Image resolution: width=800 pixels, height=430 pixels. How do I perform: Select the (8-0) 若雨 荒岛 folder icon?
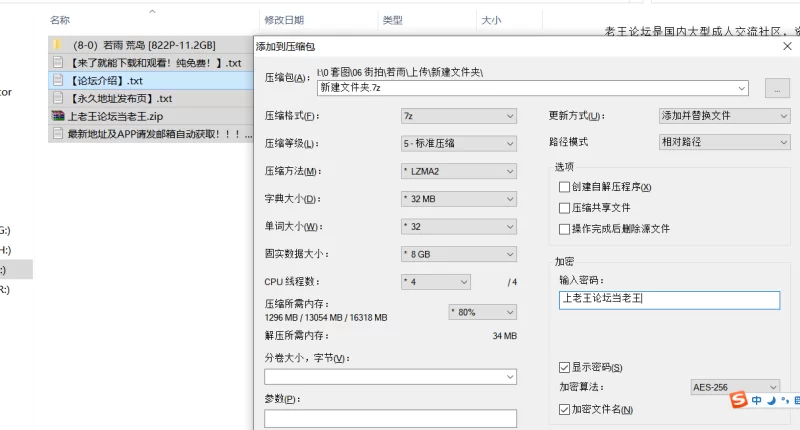58,45
